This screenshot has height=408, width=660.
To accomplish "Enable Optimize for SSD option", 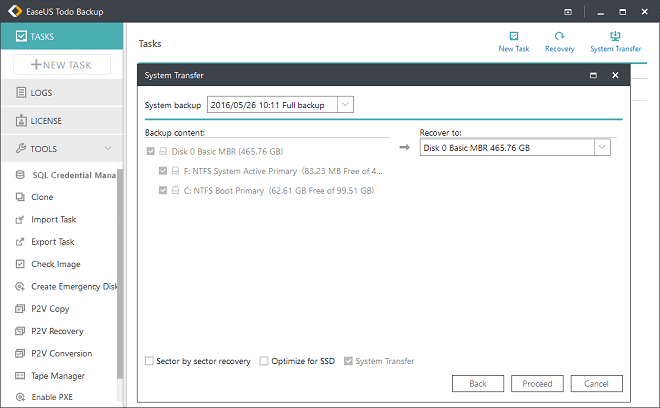I will (x=264, y=361).
